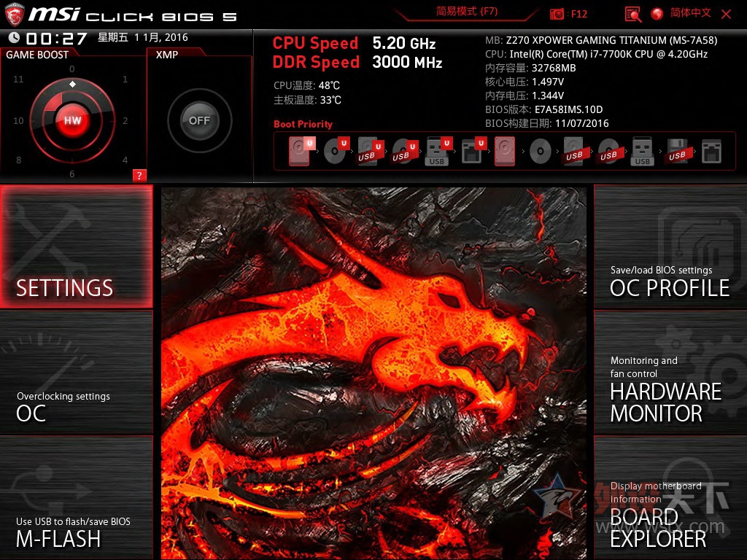Open Game Boost help question mark

pyautogui.click(x=139, y=175)
